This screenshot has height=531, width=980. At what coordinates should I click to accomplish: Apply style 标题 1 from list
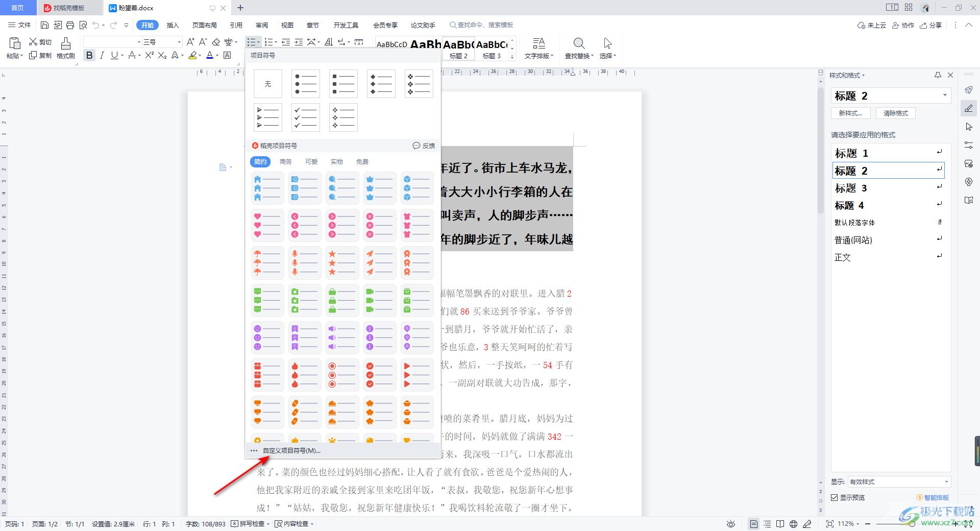888,153
